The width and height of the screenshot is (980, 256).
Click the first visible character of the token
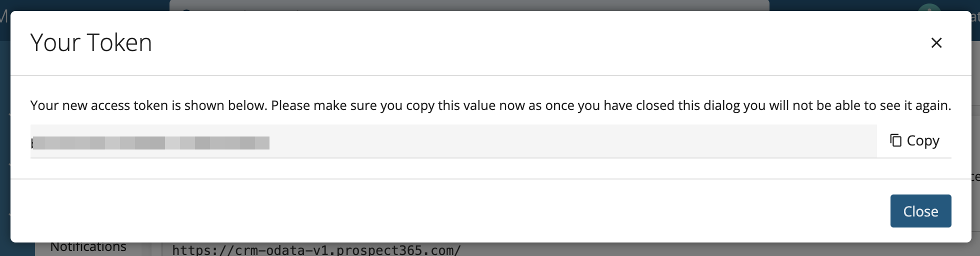point(32,143)
